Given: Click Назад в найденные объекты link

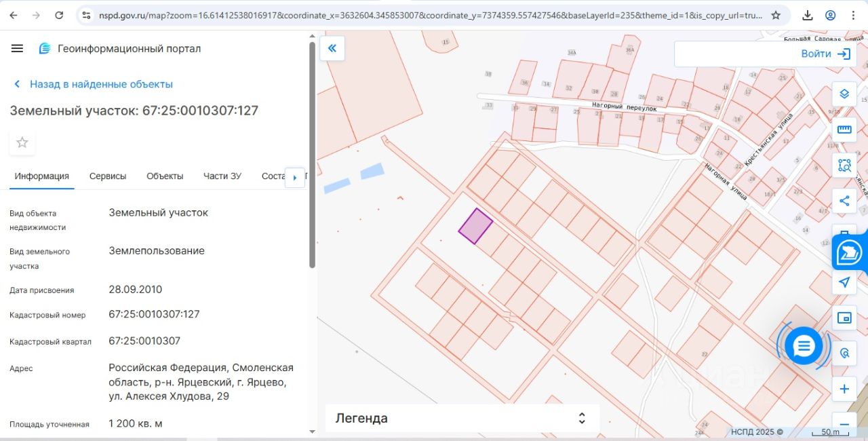Looking at the screenshot, I should point(94,84).
